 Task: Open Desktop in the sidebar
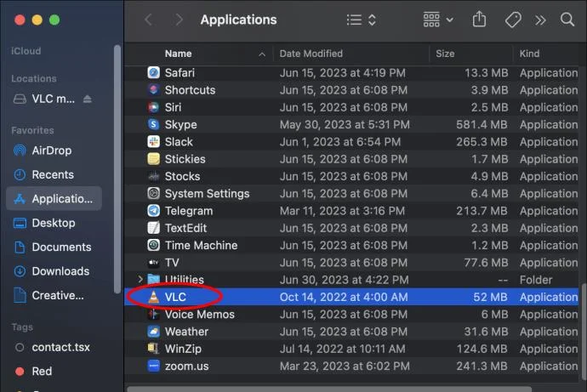pos(53,223)
